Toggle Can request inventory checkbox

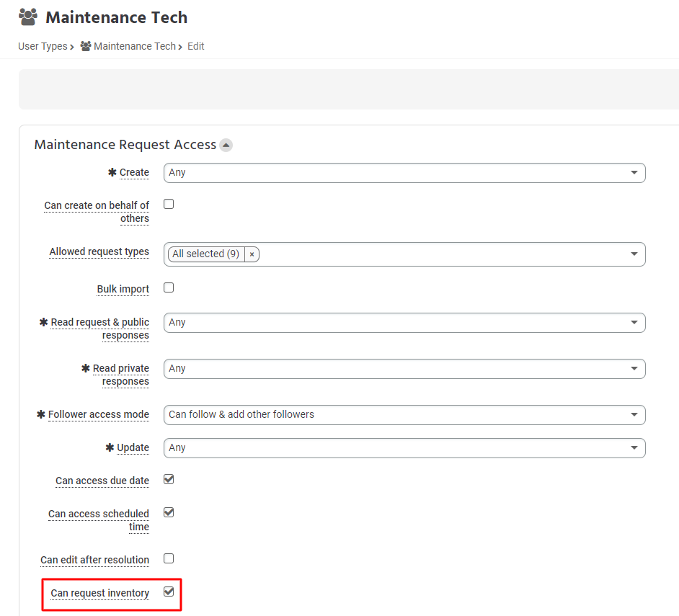[169, 592]
